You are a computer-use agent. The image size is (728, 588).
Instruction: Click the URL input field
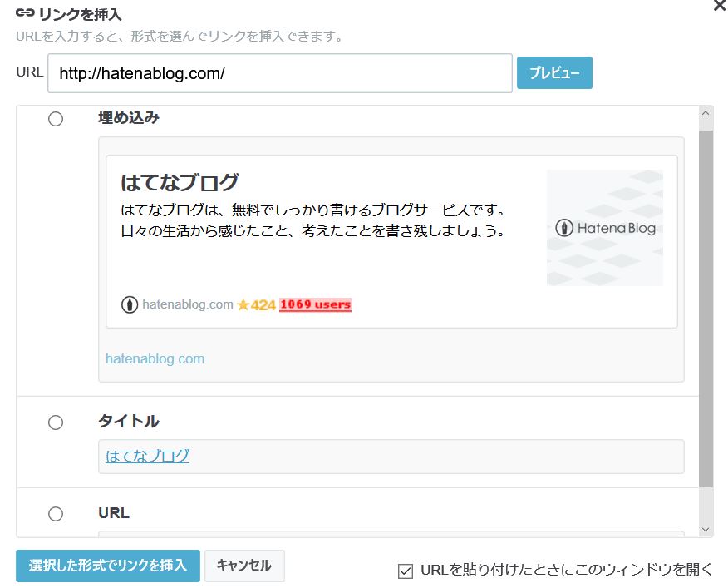coord(280,73)
